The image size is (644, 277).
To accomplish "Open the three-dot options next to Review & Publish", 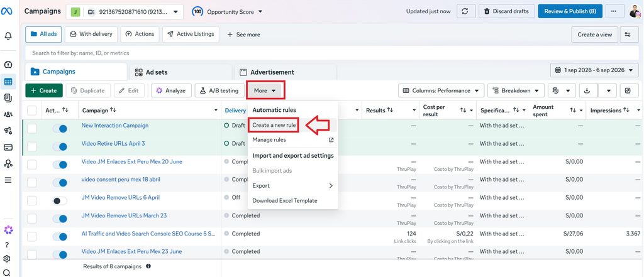I will coord(614,11).
